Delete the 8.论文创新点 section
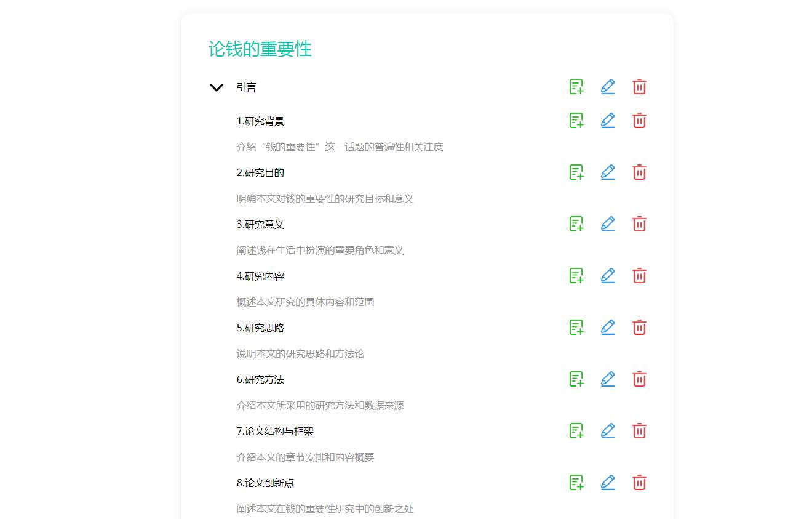 point(639,483)
